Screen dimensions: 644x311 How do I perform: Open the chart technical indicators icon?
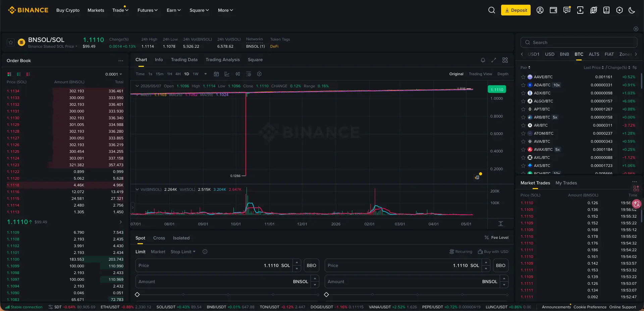(x=227, y=74)
